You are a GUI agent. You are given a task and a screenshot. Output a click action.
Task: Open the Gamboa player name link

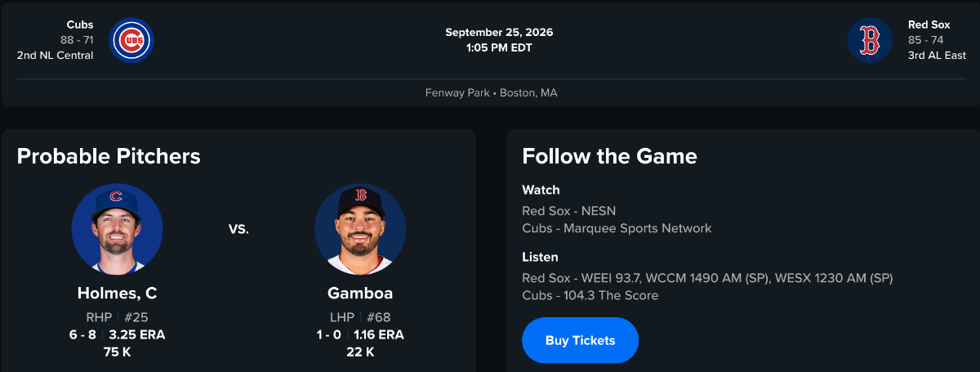tap(360, 293)
